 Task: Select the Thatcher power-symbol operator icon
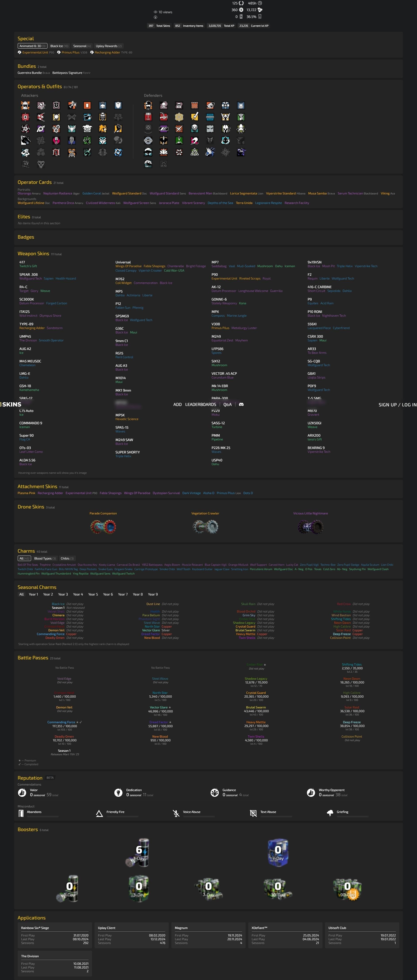tap(56, 105)
